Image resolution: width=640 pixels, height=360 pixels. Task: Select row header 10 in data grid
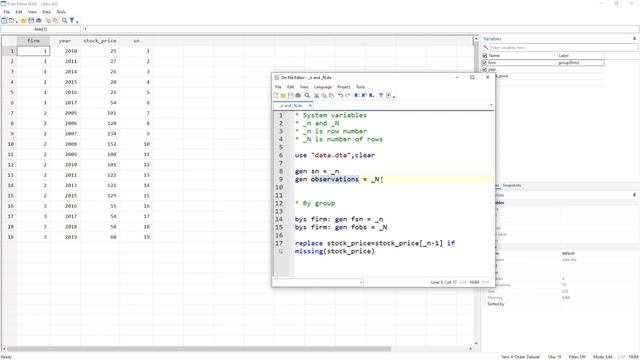[11, 144]
